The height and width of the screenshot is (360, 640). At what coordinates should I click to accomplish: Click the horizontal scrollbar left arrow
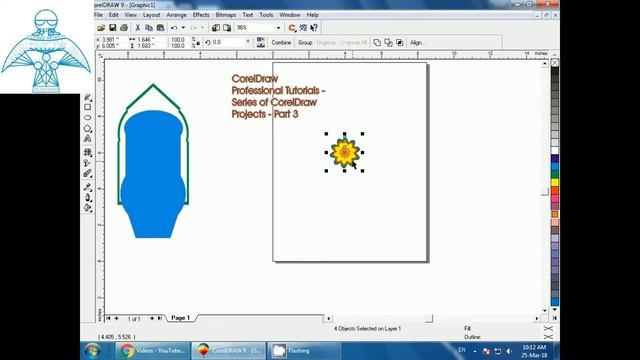click(x=329, y=318)
